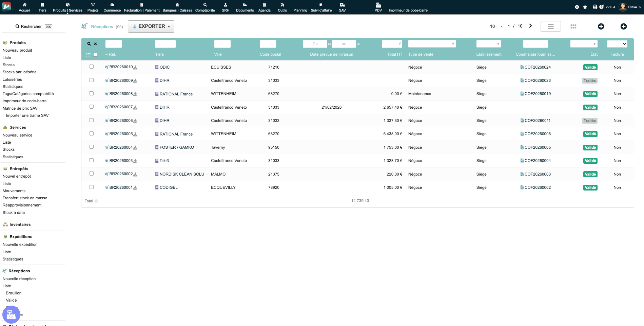Viewport: 644px width, 326px height.
Task: Open the bookmarks star icon
Action: point(585,7)
